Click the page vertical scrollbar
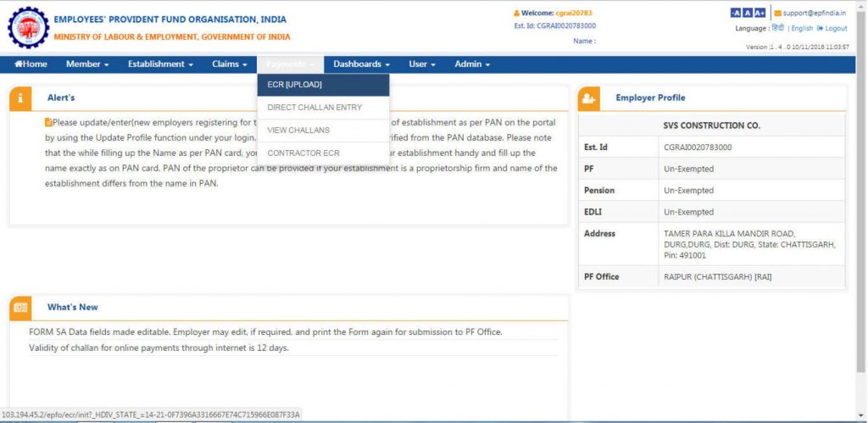Image resolution: width=868 pixels, height=423 pixels. [x=861, y=194]
